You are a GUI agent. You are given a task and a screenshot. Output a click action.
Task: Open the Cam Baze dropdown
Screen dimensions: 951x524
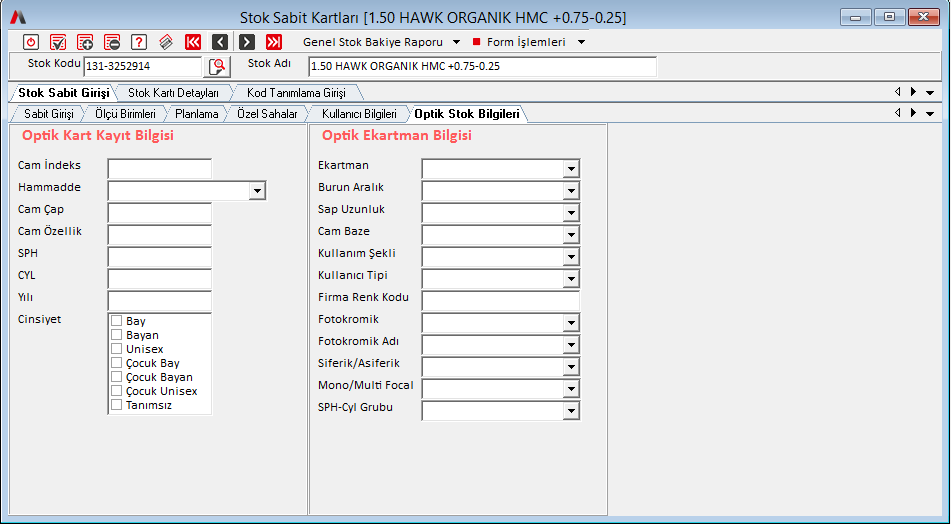[x=571, y=235]
